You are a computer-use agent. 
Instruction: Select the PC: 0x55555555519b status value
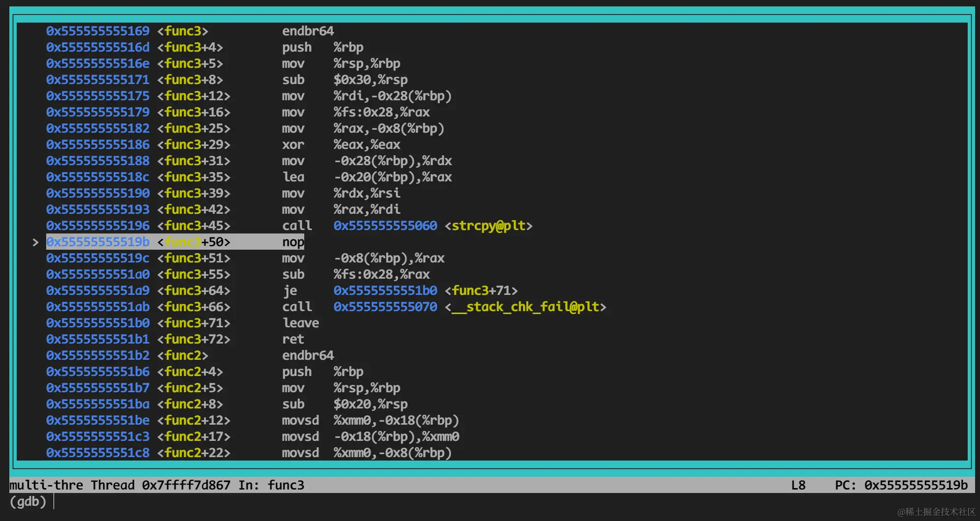pyautogui.click(x=901, y=485)
